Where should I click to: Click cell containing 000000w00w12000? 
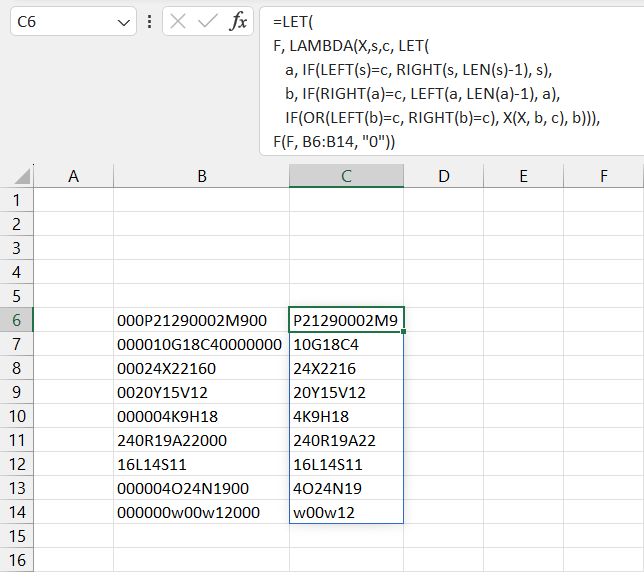[x=202, y=512]
